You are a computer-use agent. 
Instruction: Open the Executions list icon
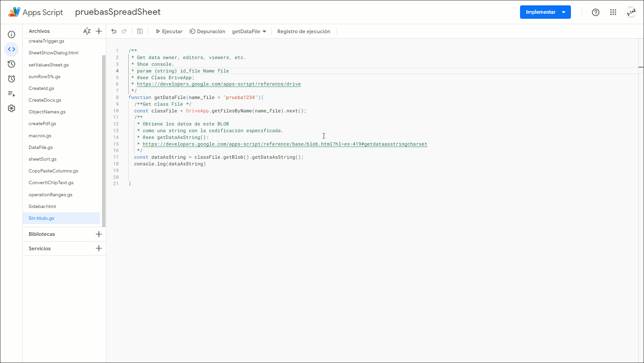[11, 94]
